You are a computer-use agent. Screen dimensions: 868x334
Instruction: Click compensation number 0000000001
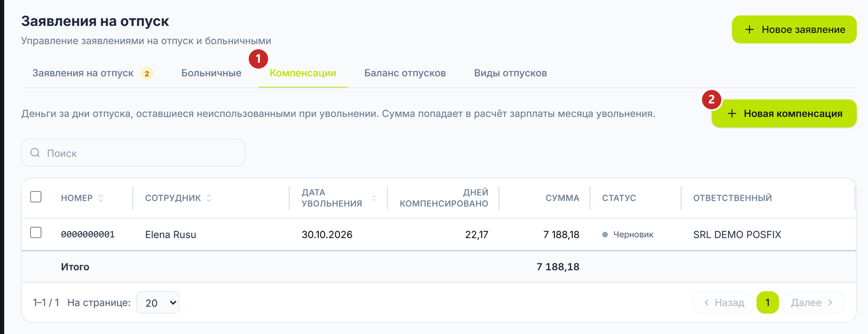tap(88, 235)
